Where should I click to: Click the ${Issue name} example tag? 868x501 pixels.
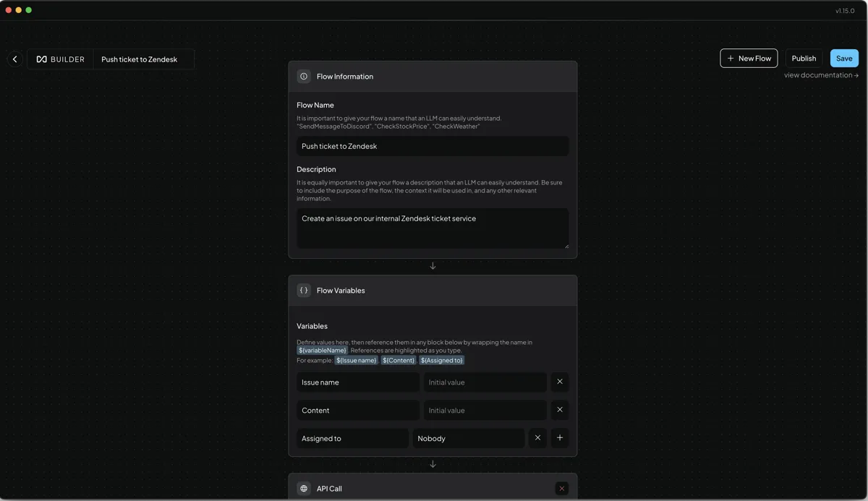pyautogui.click(x=356, y=360)
